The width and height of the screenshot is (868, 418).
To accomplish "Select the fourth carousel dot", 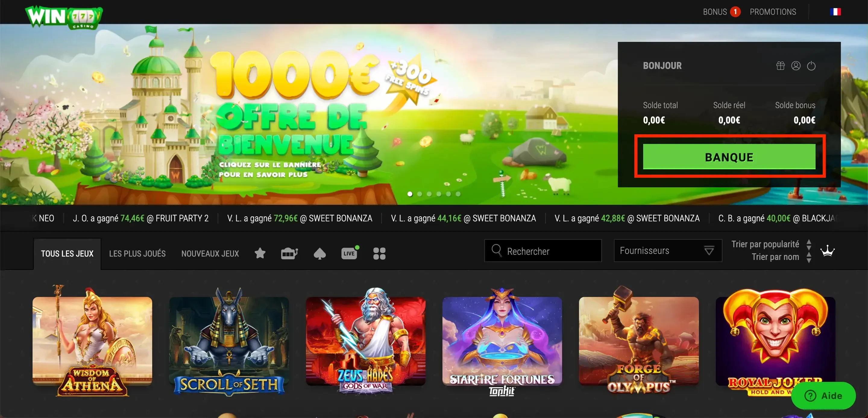I will click(x=439, y=194).
